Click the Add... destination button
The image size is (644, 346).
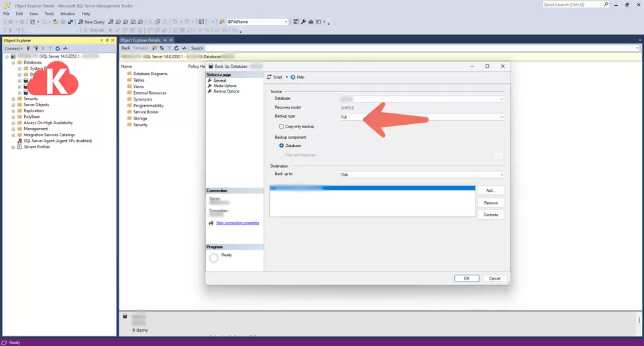490,190
